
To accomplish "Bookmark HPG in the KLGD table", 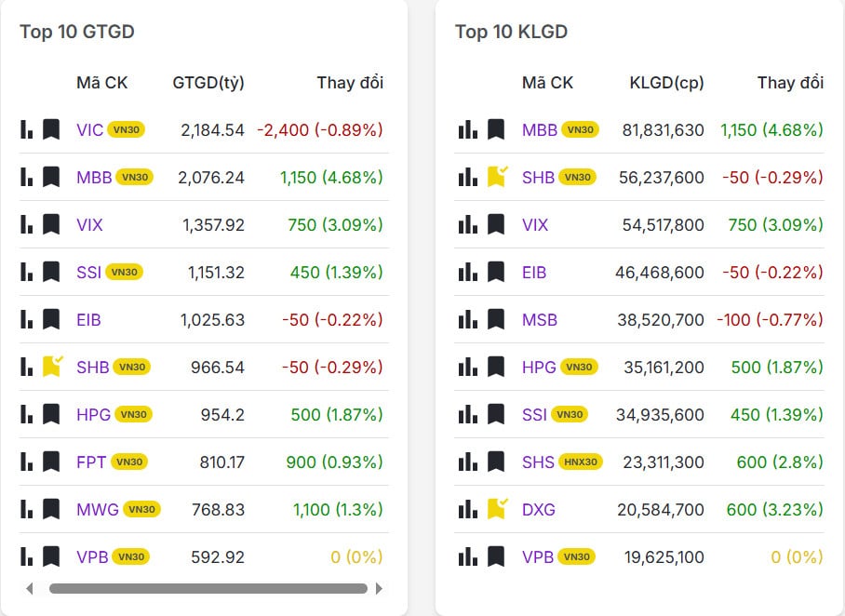I will point(497,367).
